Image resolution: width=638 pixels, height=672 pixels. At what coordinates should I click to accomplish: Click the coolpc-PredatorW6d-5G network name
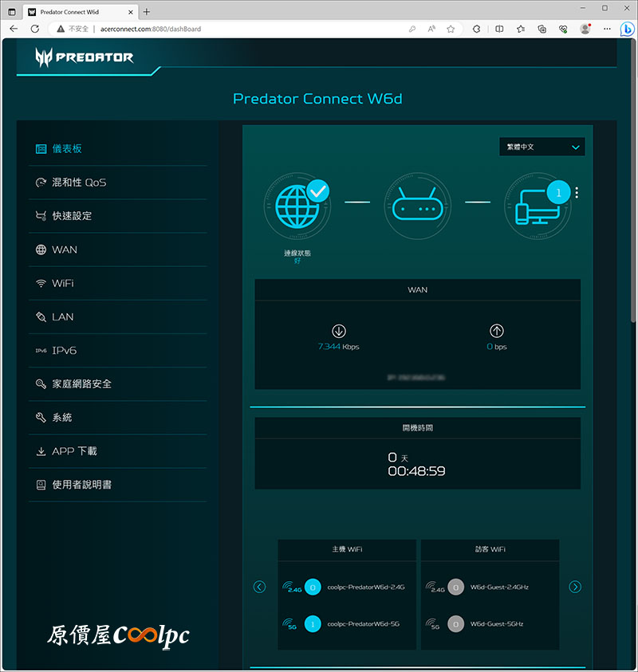363,624
